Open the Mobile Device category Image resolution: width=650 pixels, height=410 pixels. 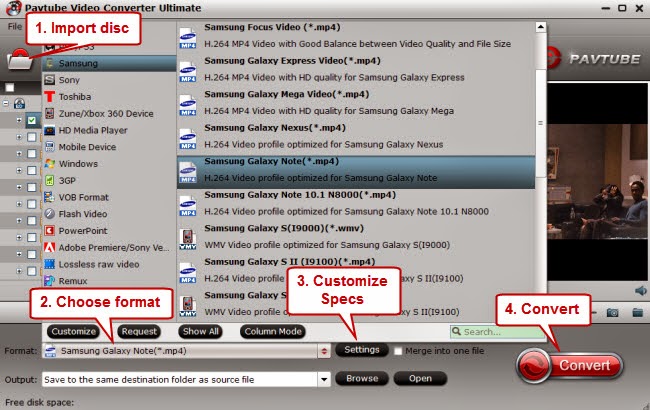point(109,147)
